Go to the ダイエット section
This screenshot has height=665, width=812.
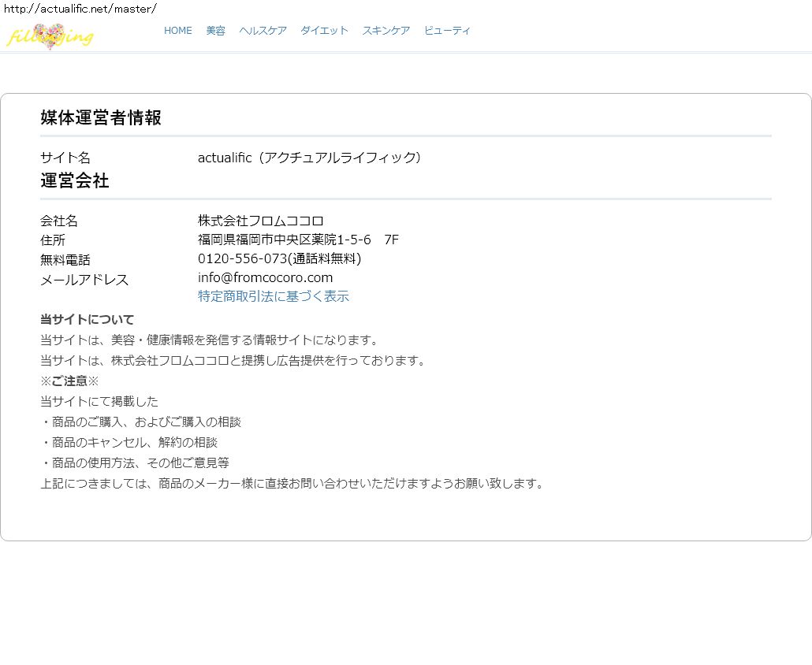coord(324,31)
